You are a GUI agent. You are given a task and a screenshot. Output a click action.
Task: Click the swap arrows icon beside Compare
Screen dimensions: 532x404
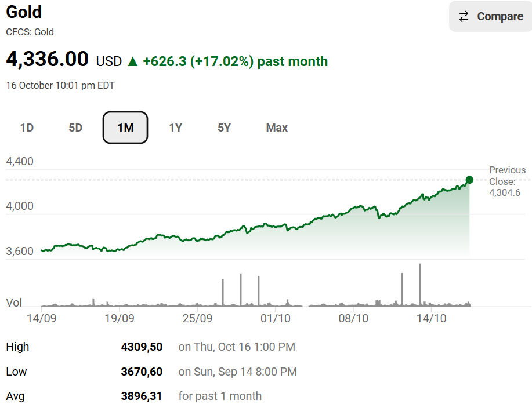[464, 17]
